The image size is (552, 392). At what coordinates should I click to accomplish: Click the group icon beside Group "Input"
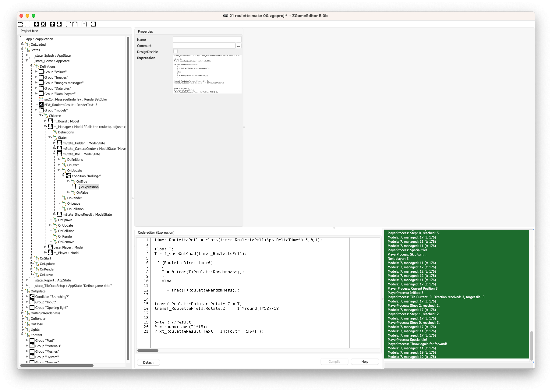(x=32, y=302)
